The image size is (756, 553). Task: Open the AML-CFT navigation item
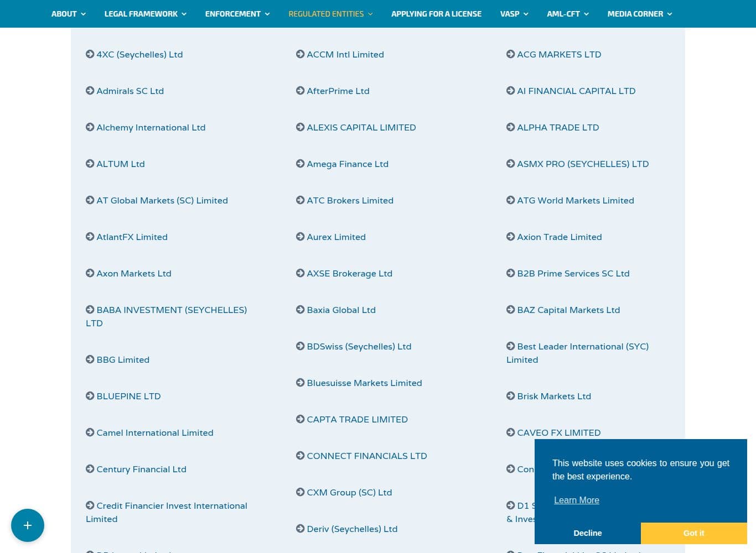click(x=563, y=14)
